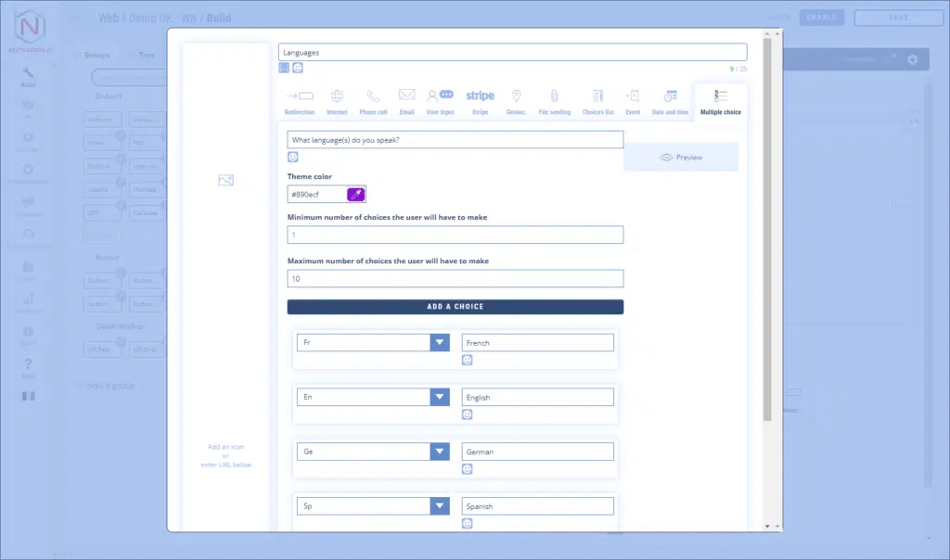Switch to the Date and time tab
Screen dimensions: 950x560
click(670, 100)
